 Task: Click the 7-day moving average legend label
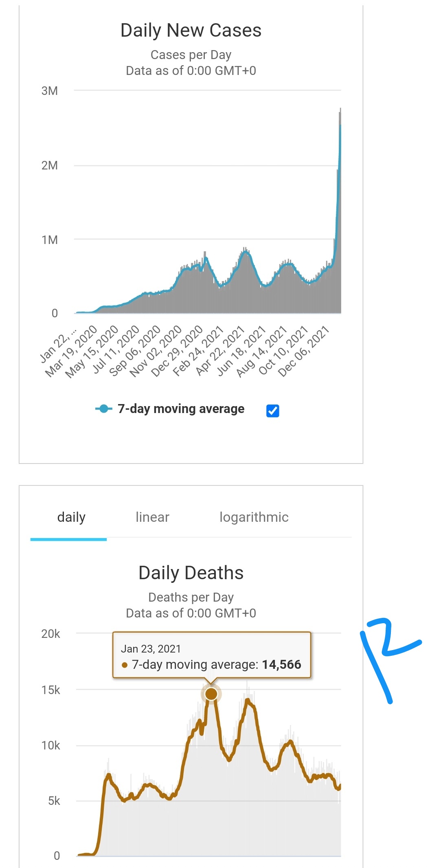coord(181,409)
